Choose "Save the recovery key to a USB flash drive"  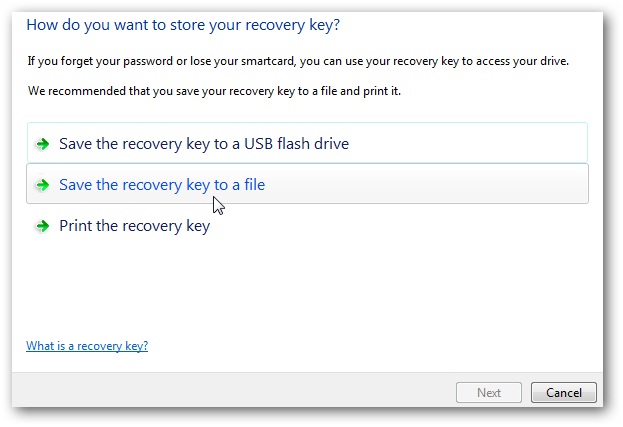[203, 144]
